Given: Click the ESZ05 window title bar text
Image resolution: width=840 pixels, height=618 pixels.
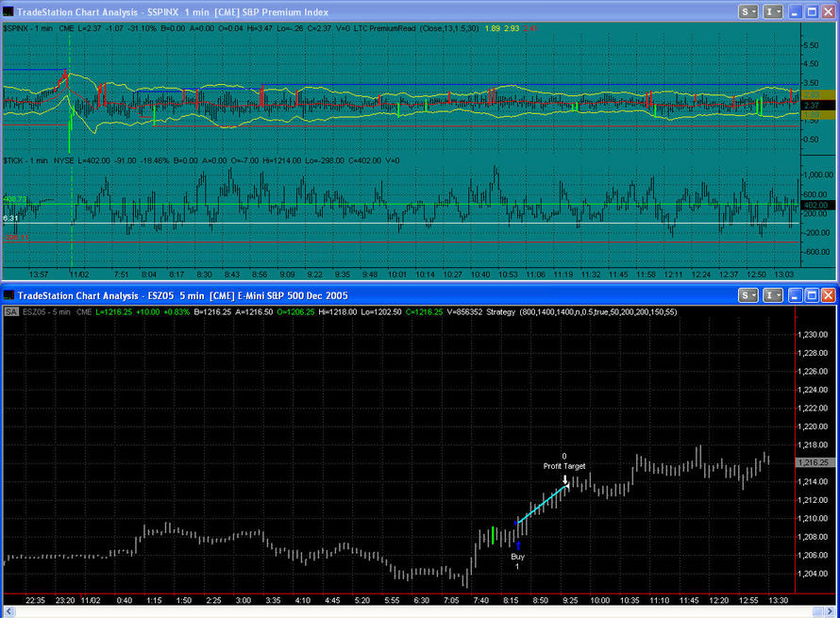Looking at the screenshot, I should tap(183, 295).
